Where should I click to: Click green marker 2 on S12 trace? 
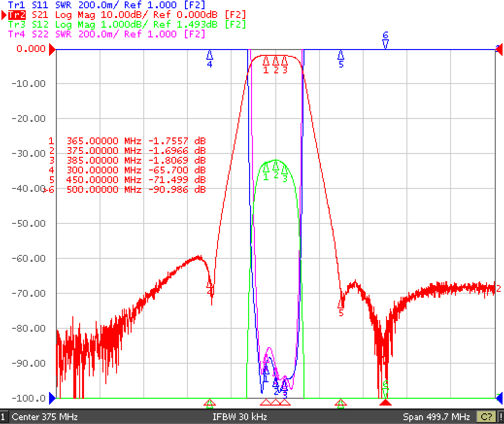pyautogui.click(x=276, y=170)
